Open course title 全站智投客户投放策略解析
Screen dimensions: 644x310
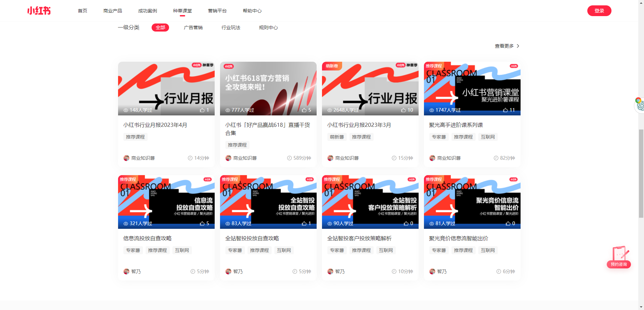pos(360,238)
